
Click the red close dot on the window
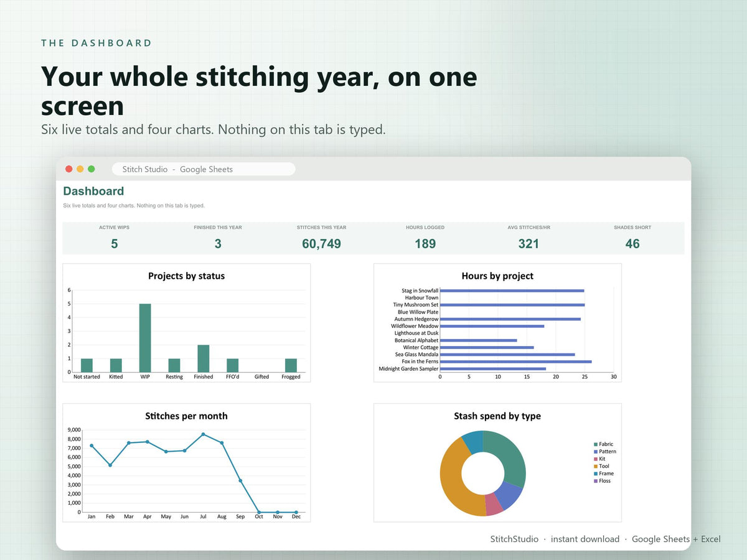(69, 169)
